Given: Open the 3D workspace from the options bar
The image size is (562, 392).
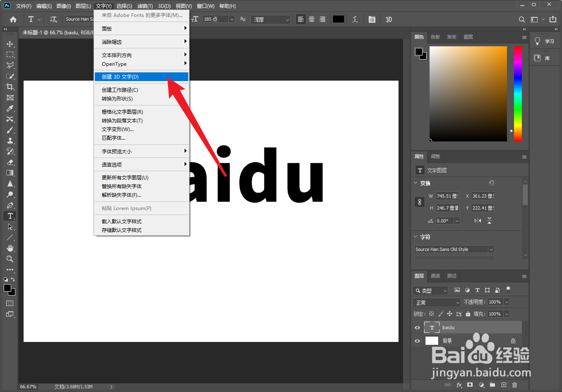Looking at the screenshot, I should tap(388, 19).
